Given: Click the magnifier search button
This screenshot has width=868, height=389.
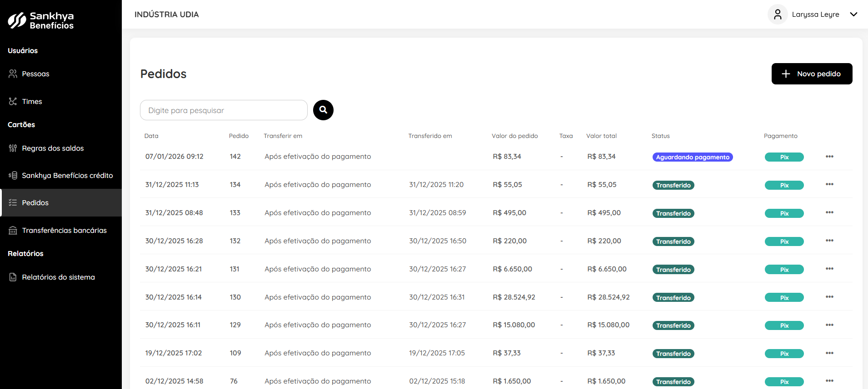Looking at the screenshot, I should point(323,110).
